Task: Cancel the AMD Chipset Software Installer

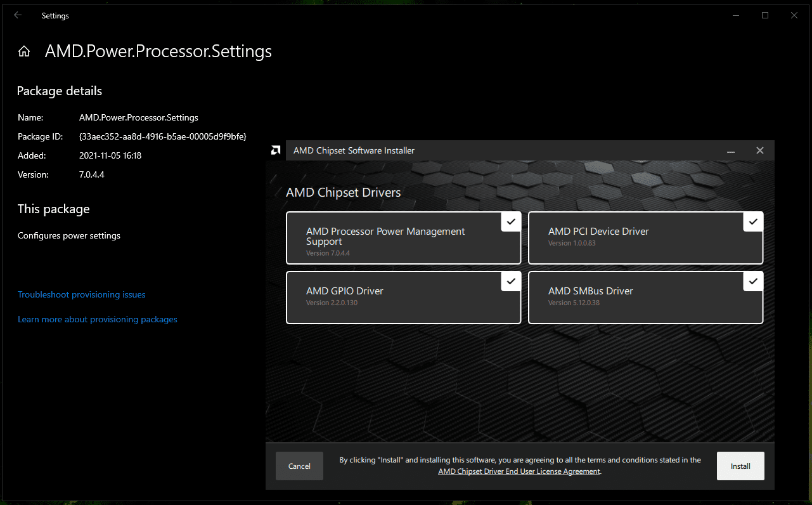Action: tap(299, 466)
